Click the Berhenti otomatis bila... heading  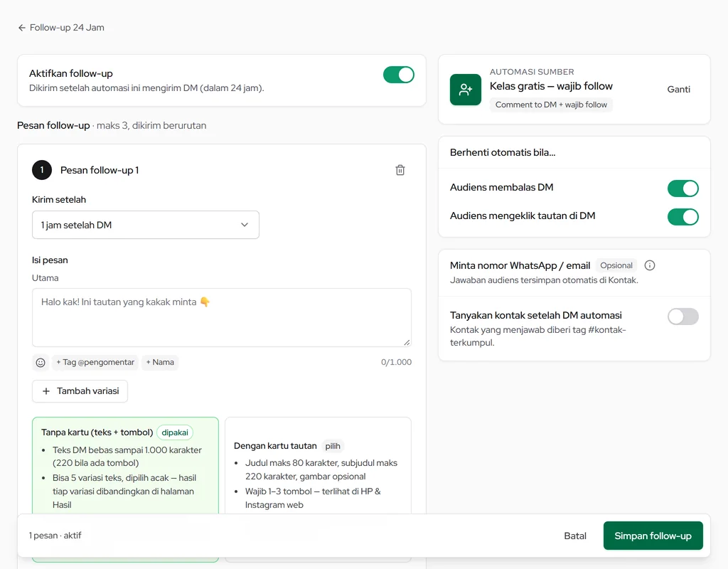pyautogui.click(x=503, y=152)
